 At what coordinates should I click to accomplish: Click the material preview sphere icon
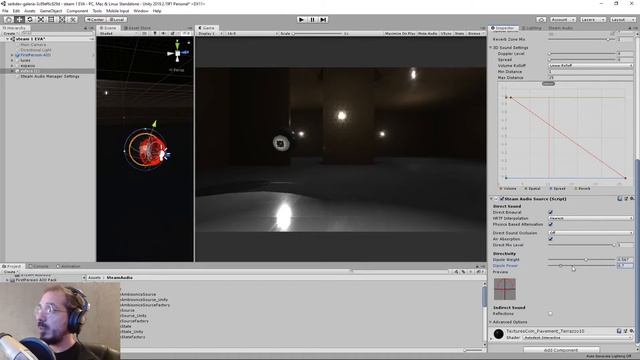[x=498, y=334]
